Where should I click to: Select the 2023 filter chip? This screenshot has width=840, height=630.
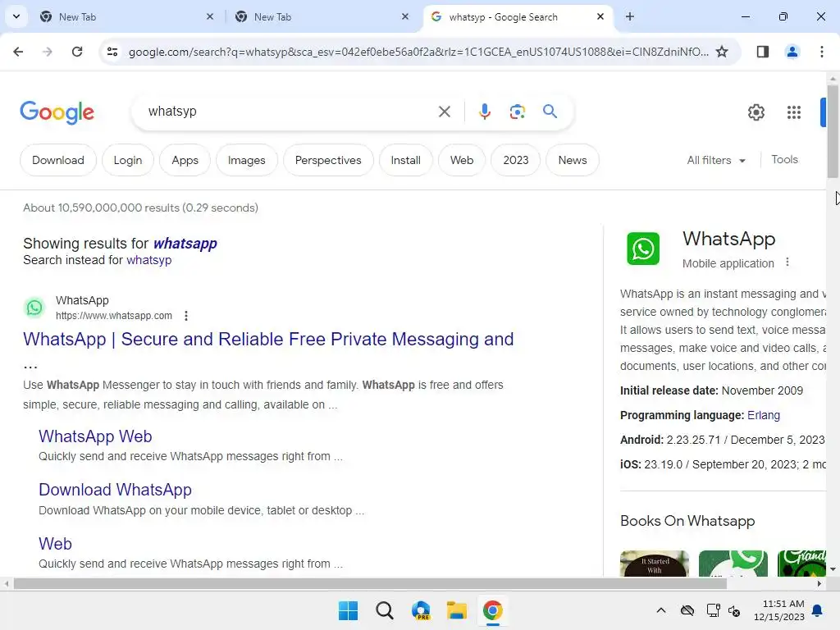pyautogui.click(x=515, y=160)
